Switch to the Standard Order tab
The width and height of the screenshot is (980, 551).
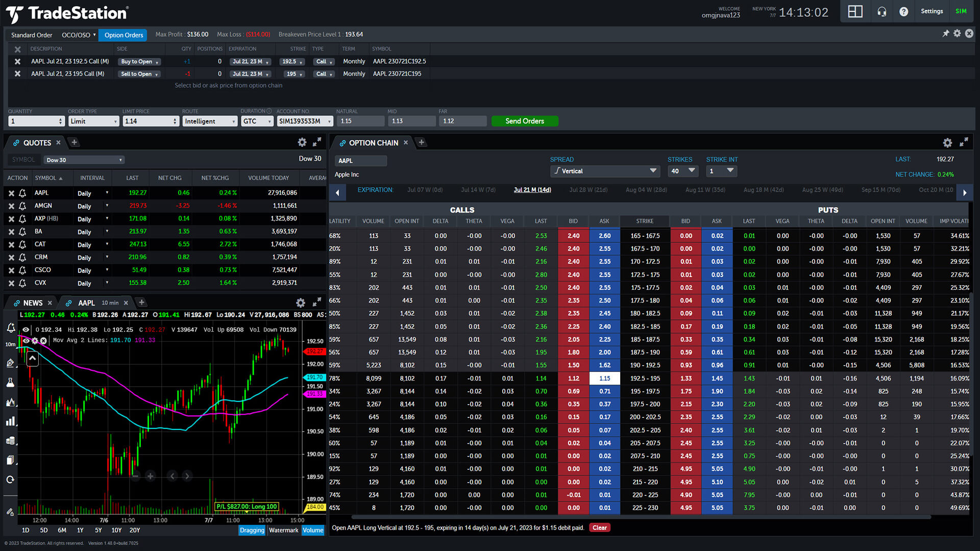click(32, 35)
